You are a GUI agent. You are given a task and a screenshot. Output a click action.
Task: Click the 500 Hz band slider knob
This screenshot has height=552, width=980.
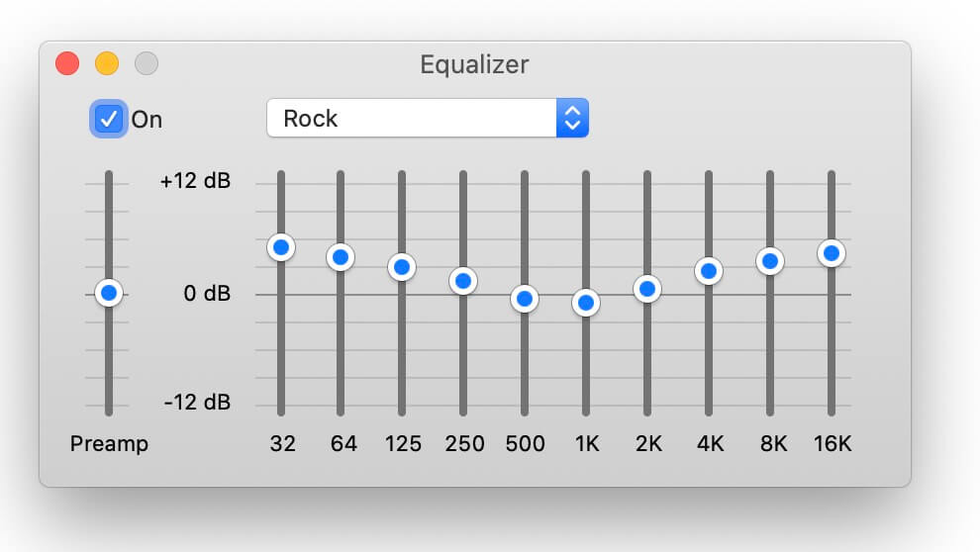click(x=525, y=299)
